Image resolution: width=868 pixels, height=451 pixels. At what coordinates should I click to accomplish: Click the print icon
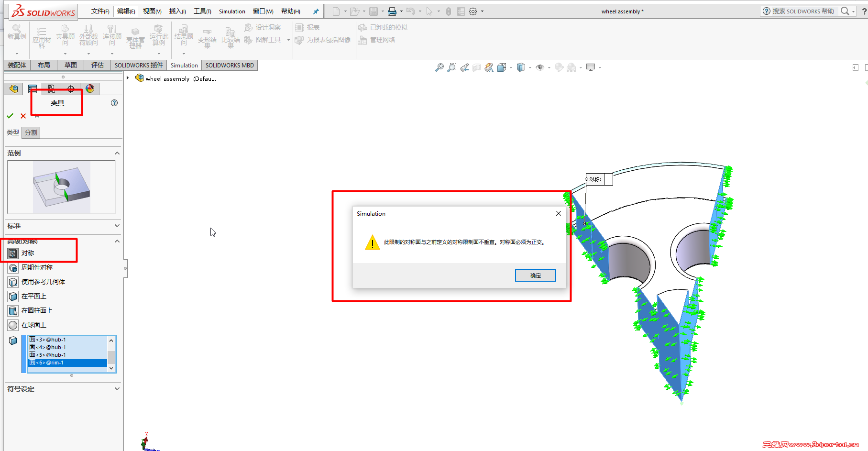pos(392,11)
